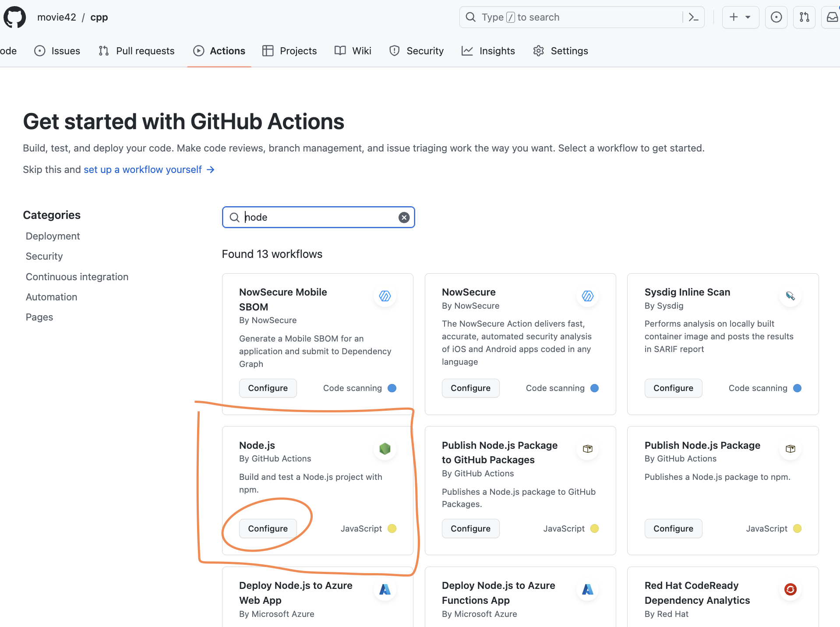Open the Pull requests tab

point(137,51)
